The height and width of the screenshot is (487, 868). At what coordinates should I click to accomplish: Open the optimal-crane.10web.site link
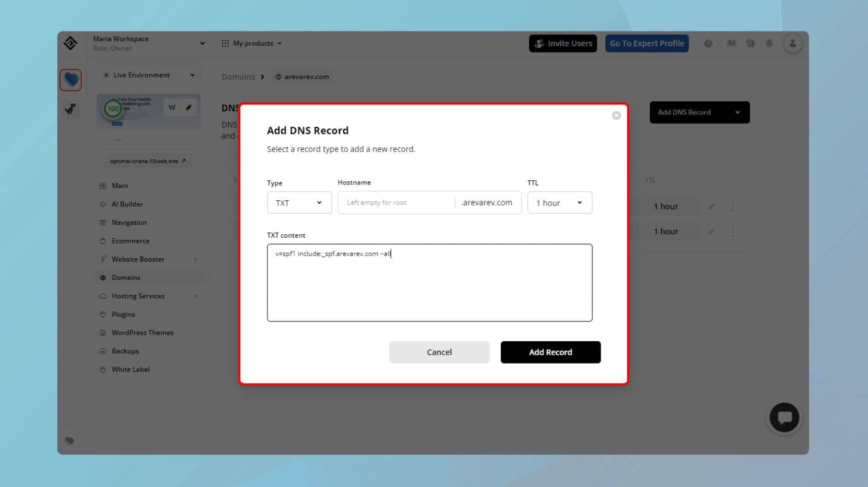tap(148, 161)
